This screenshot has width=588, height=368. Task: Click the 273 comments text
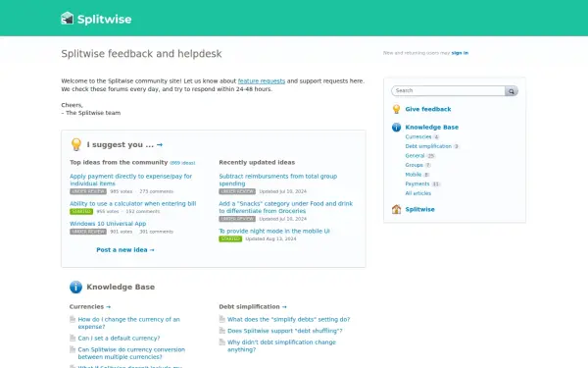click(157, 191)
